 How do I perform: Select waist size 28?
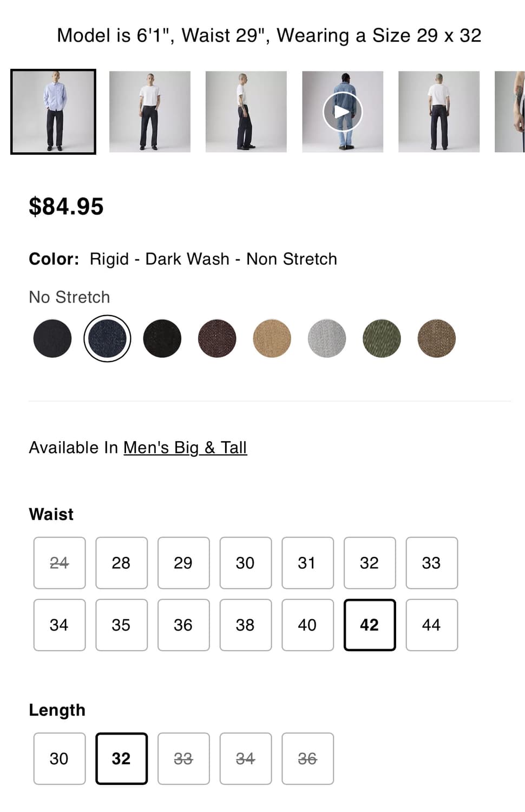click(121, 563)
